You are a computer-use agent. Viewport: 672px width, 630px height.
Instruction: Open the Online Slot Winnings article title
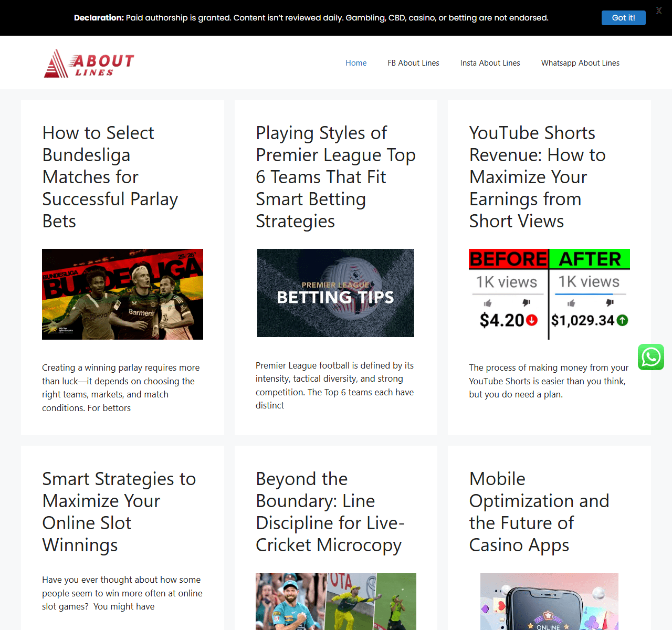[x=119, y=512]
